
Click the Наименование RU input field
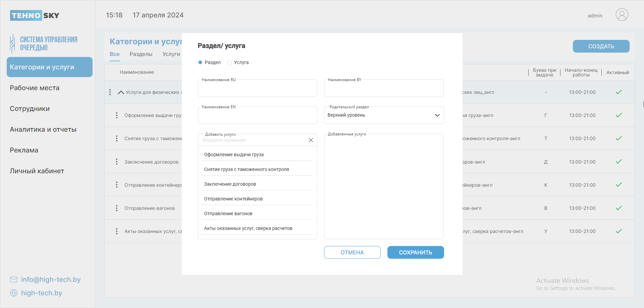pyautogui.click(x=257, y=89)
